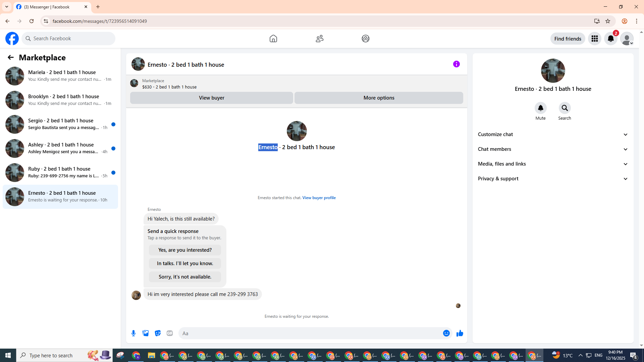Click Ernesto's profile picture in right panel

(x=553, y=71)
